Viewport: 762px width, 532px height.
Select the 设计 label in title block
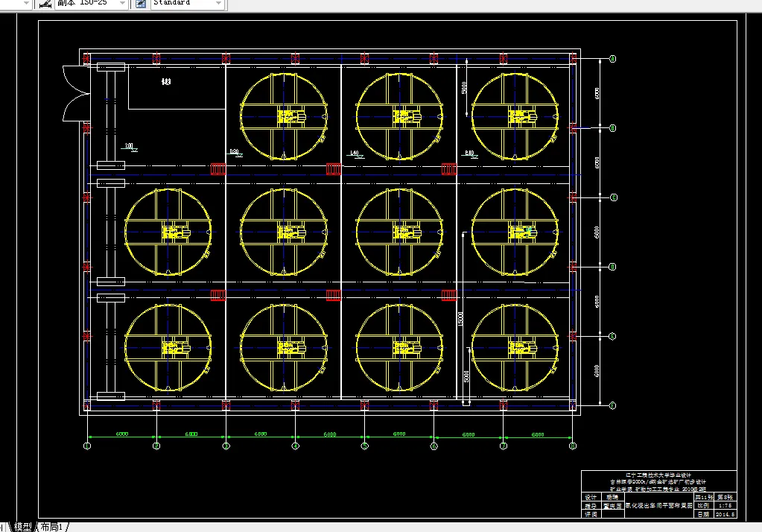click(591, 498)
